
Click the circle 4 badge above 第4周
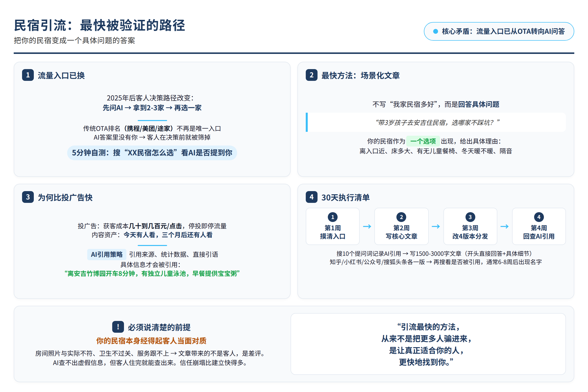[x=539, y=217]
